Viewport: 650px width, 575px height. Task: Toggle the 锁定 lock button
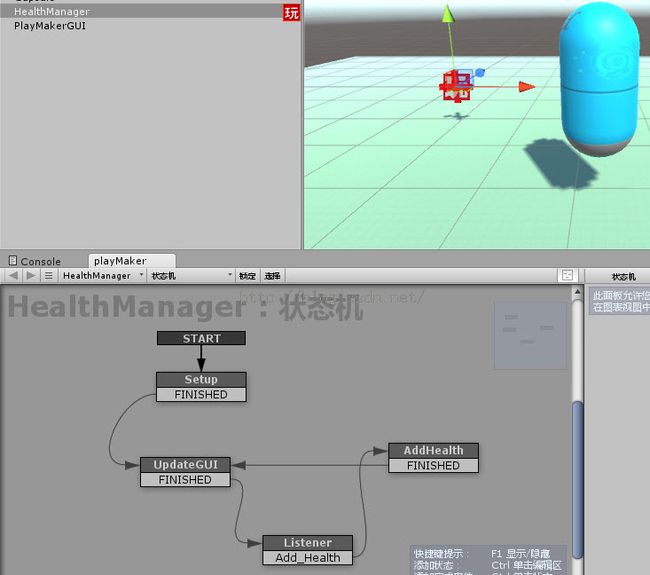pos(247,275)
